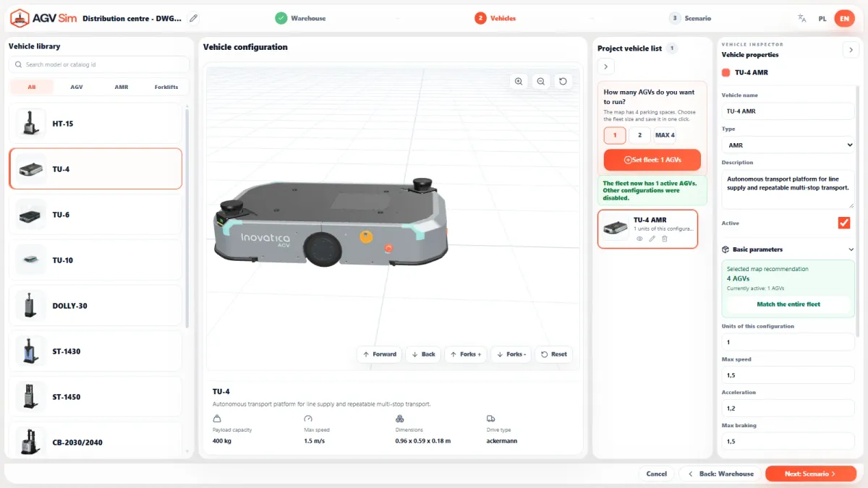This screenshot has width=868, height=488.
Task: Edit the project name with pencil icon
Action: pyautogui.click(x=193, y=18)
